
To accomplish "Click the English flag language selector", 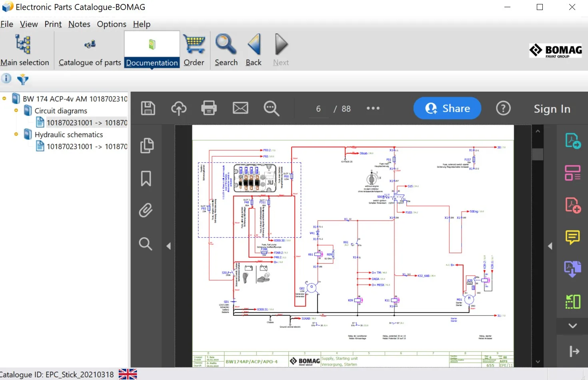I will (x=128, y=374).
